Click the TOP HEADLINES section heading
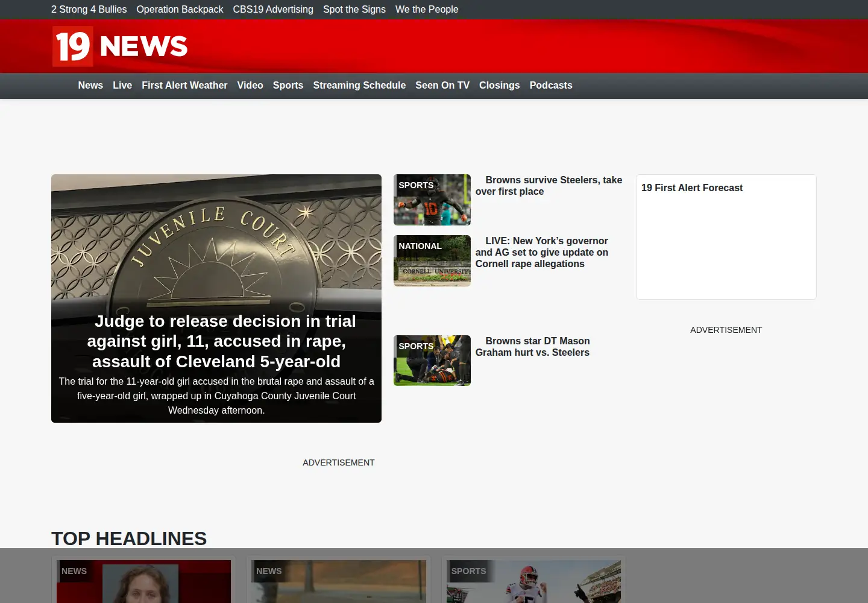 (129, 538)
